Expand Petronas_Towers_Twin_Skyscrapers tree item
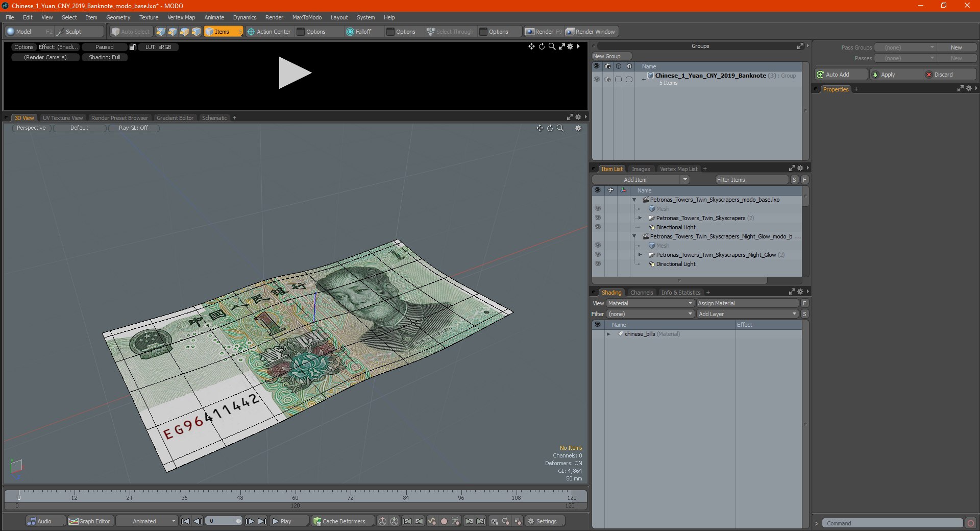 tap(640, 218)
